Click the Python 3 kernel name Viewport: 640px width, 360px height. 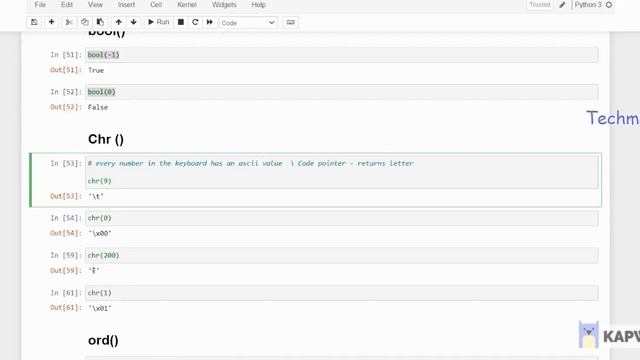[588, 5]
